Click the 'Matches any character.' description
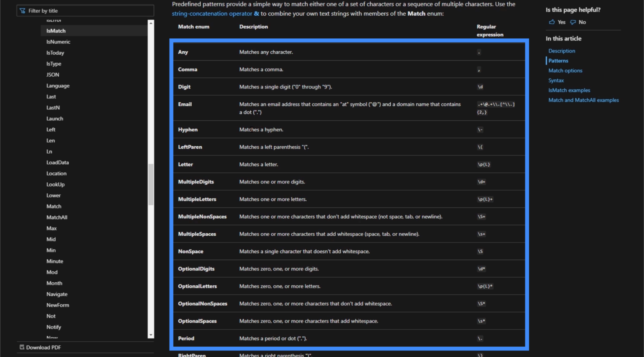 [266, 52]
